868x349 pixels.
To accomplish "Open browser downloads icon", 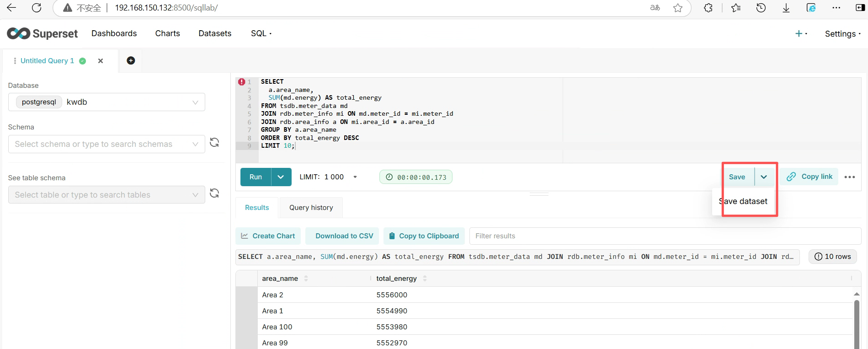I will (x=786, y=8).
